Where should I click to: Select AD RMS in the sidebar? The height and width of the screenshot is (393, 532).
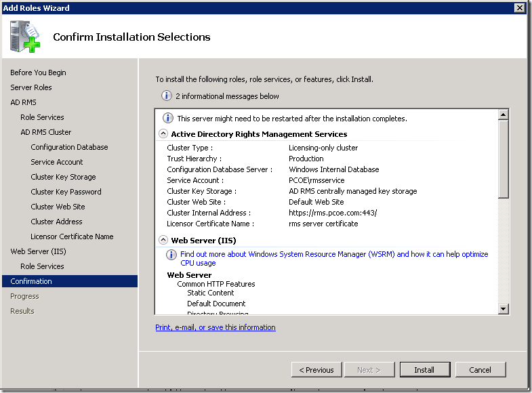[23, 102]
